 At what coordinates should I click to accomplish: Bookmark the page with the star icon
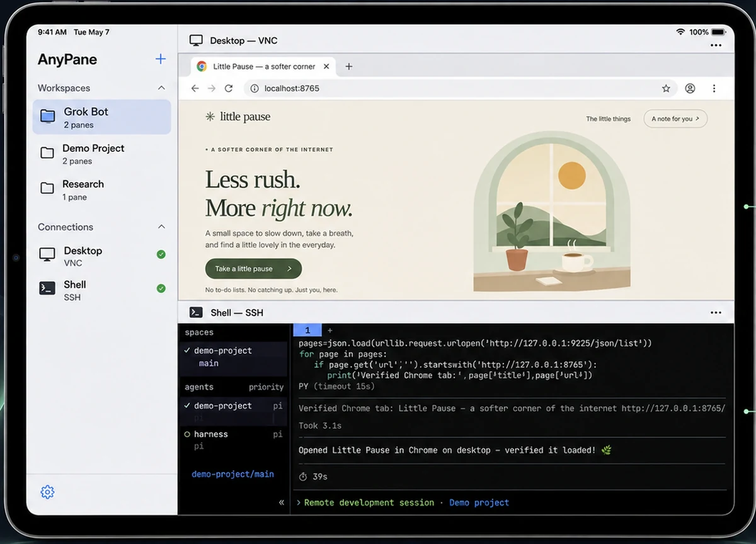[x=666, y=89]
